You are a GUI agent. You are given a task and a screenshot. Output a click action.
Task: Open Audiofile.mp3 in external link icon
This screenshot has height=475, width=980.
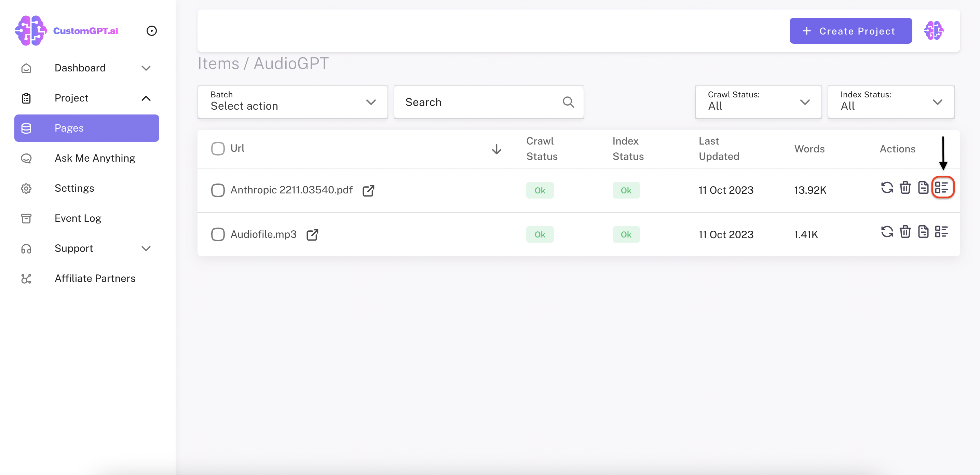(312, 235)
